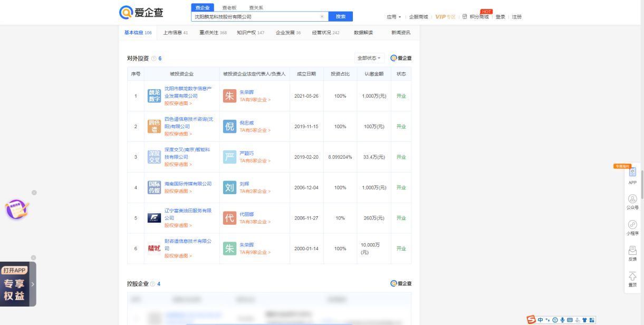Click the help icon beside 对外投资
The height and width of the screenshot is (325, 644).
click(153, 58)
